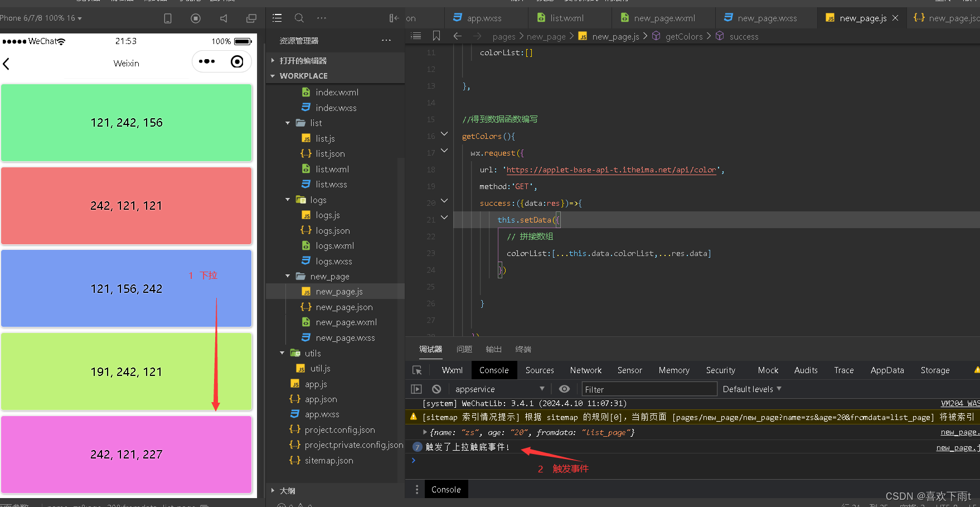This screenshot has height=507, width=980.
Task: Tap the mini program capsule close circle
Action: point(237,61)
